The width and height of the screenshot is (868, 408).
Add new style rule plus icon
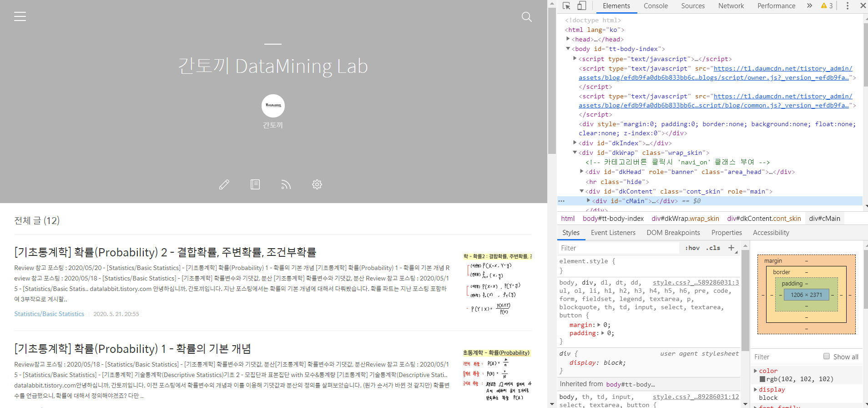(732, 248)
